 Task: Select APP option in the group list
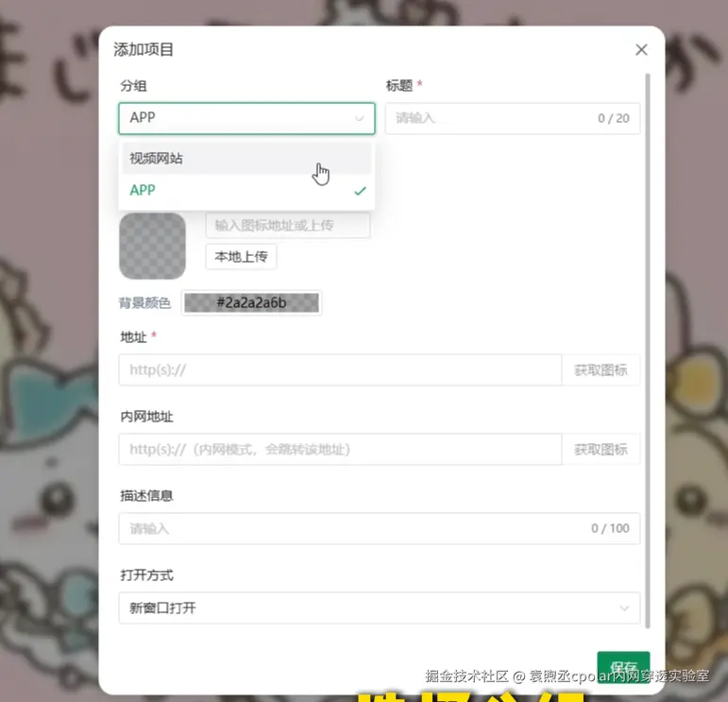coord(246,191)
